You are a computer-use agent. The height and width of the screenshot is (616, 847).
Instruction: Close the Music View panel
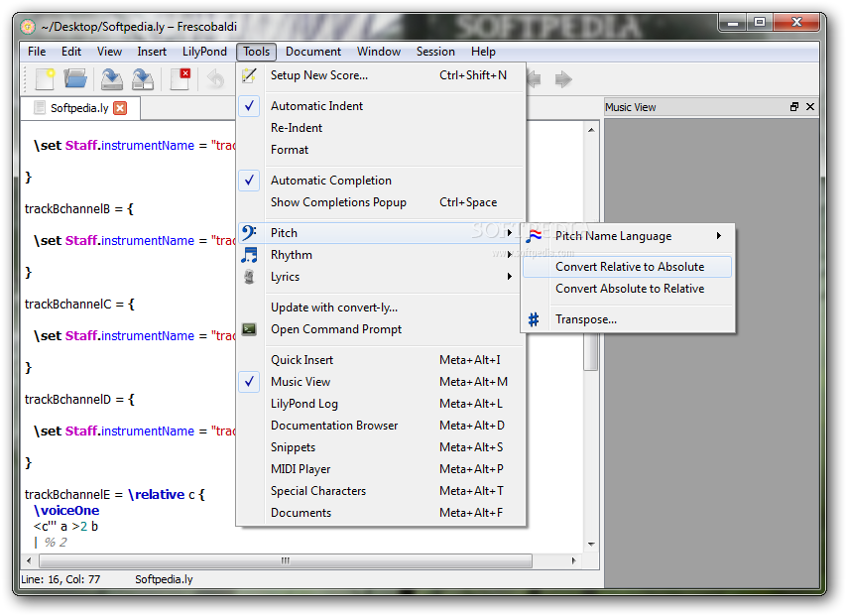810,107
